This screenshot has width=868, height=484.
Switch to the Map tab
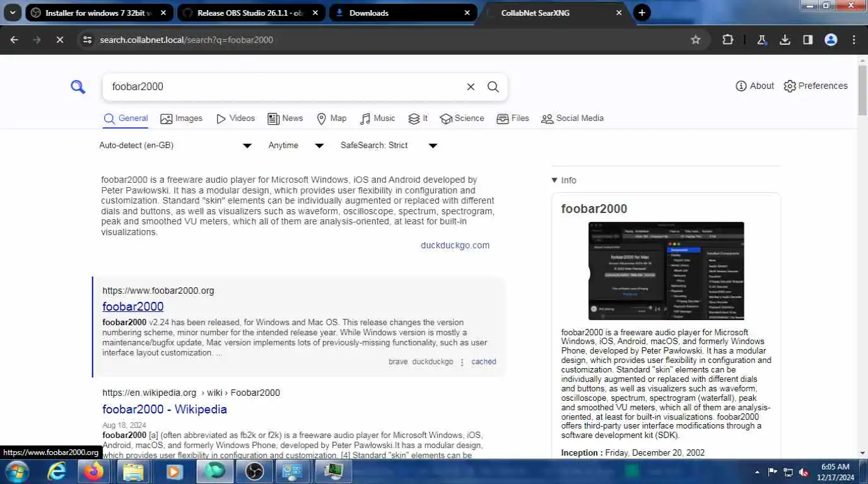click(x=331, y=118)
